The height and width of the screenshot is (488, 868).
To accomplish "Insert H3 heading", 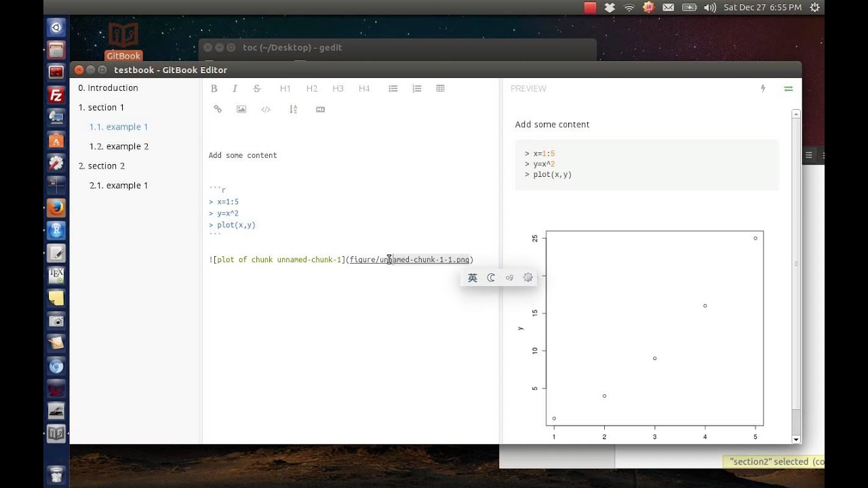I will pos(338,89).
